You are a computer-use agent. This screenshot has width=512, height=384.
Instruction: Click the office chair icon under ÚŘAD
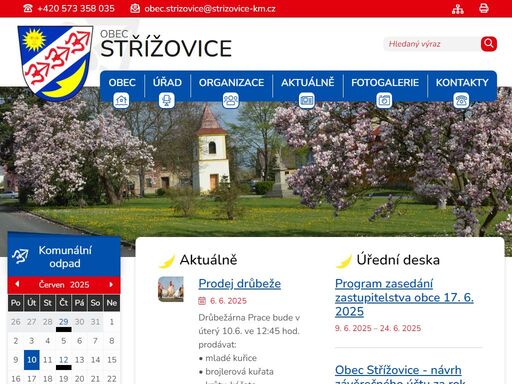click(167, 100)
